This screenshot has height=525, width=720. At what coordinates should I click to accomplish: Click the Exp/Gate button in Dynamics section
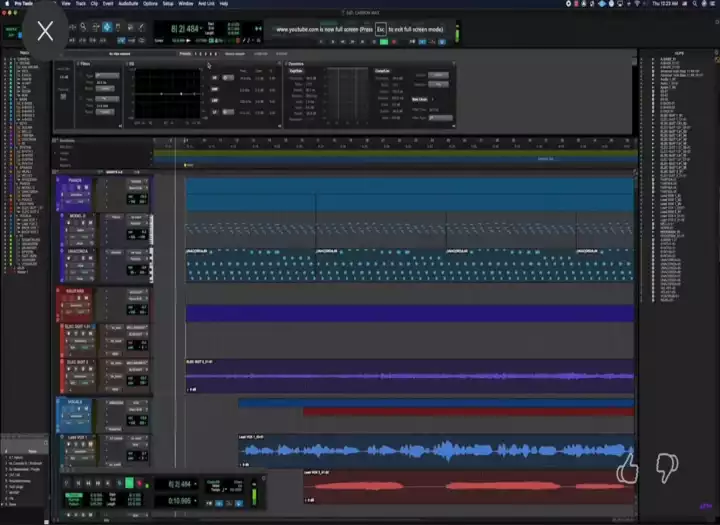coord(296,71)
